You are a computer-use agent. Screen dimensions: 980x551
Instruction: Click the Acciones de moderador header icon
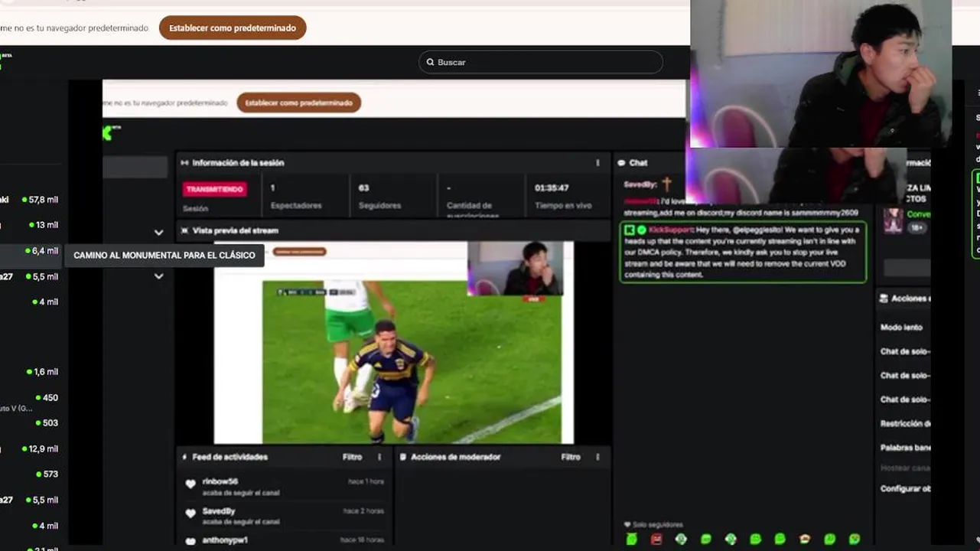(403, 457)
